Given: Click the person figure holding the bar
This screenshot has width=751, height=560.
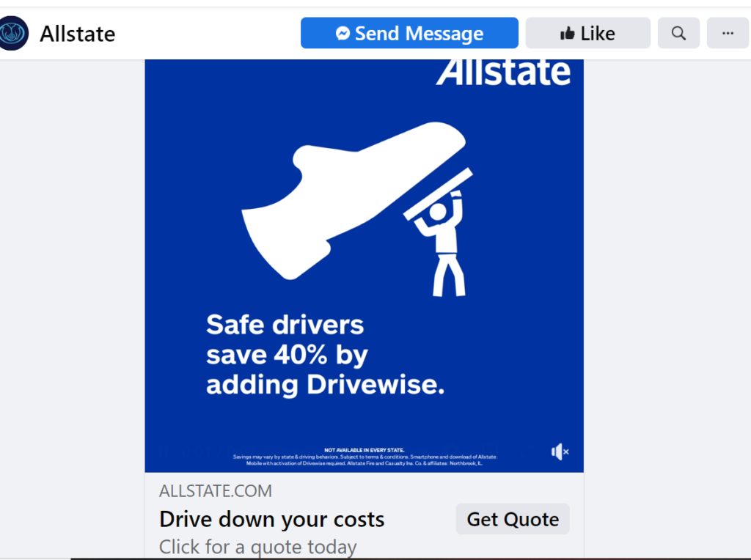Looking at the screenshot, I should coord(444,243).
